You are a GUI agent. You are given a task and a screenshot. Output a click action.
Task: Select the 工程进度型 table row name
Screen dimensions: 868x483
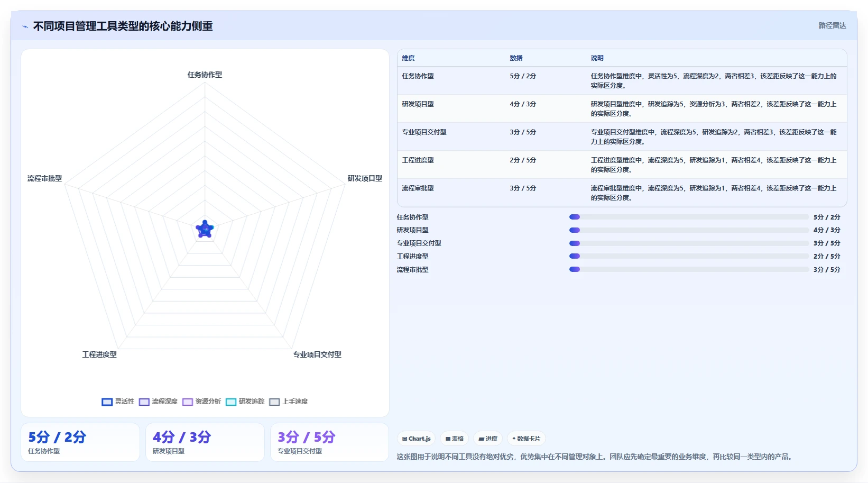[418, 160]
